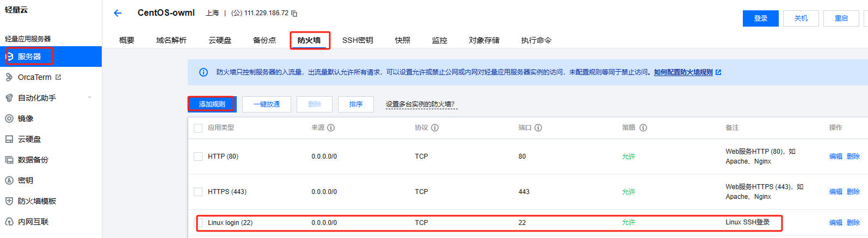
Task: Click the 添加规则 button
Action: click(x=212, y=104)
